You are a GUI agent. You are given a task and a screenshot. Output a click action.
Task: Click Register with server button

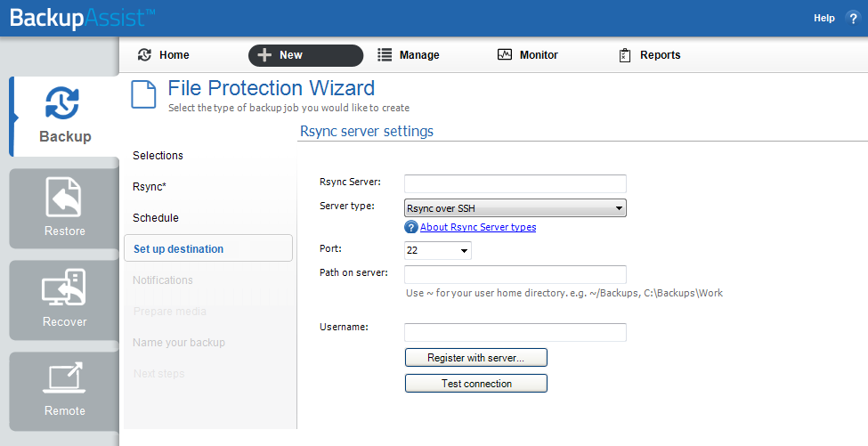tap(476, 358)
